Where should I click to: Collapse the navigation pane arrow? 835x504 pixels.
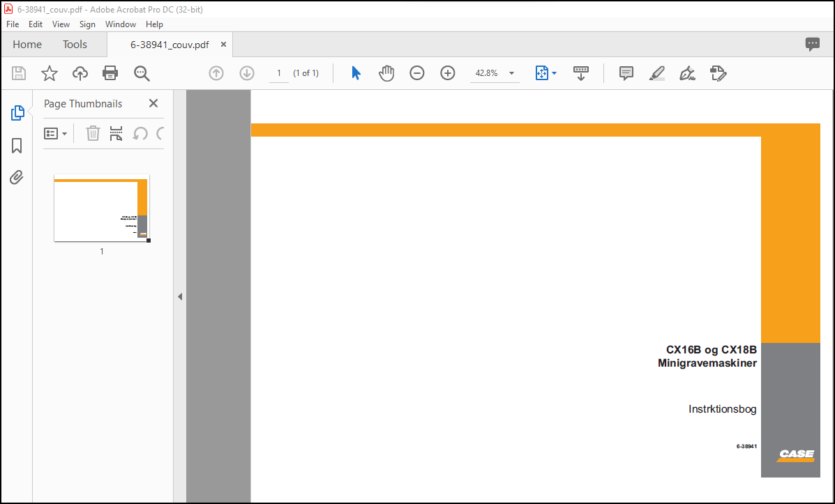pyautogui.click(x=180, y=296)
